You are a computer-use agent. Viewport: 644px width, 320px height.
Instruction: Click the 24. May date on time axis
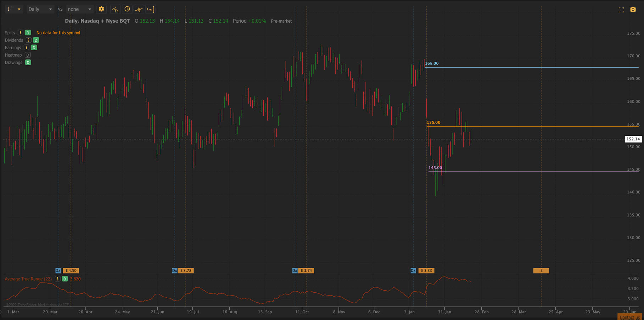(122, 312)
